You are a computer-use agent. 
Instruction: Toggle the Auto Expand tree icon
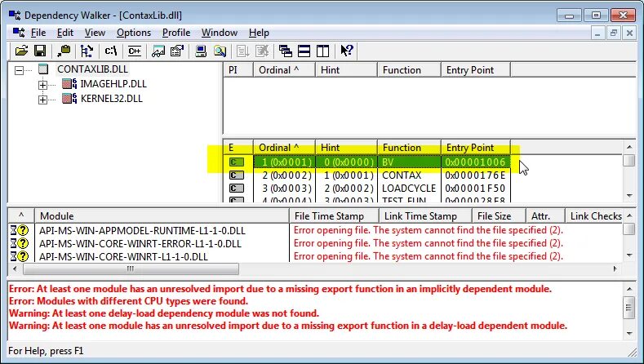87,51
